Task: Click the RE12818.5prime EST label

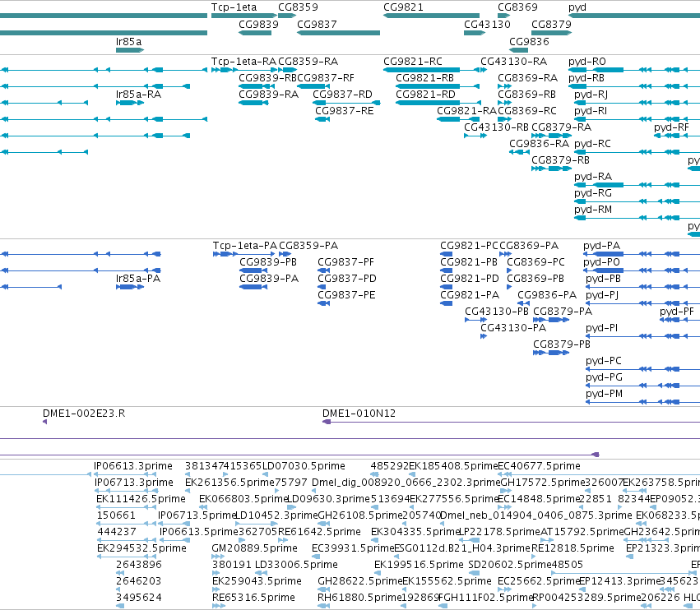Action: tap(573, 548)
